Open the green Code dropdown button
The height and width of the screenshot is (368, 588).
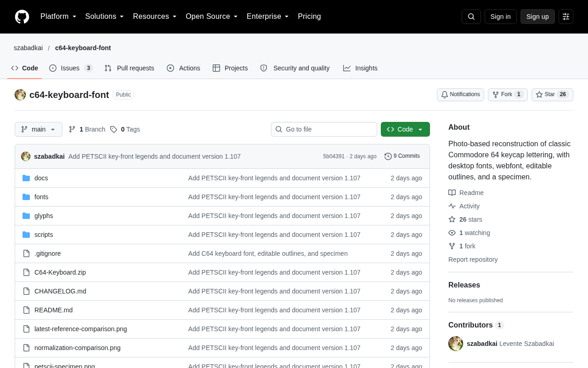(x=405, y=129)
